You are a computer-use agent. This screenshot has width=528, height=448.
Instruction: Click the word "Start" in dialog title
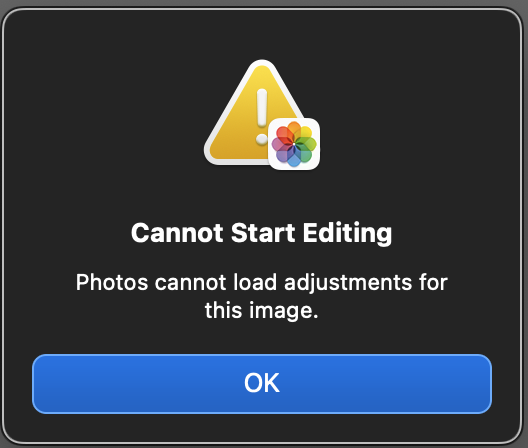[x=263, y=233]
